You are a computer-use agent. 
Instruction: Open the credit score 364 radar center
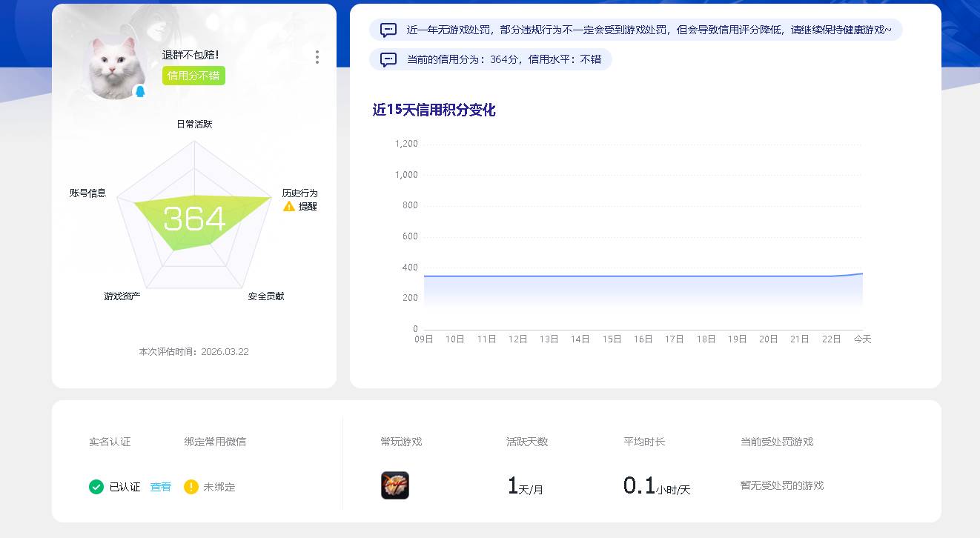tap(195, 219)
